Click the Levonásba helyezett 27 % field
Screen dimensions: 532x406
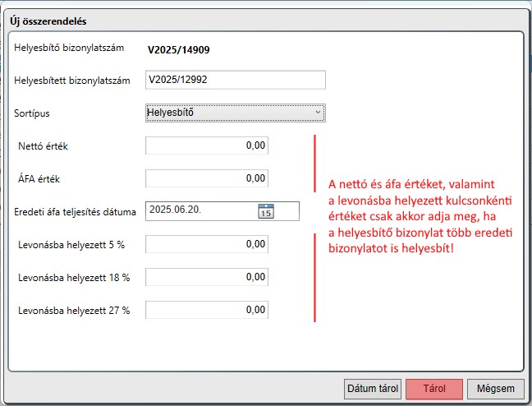point(207,310)
